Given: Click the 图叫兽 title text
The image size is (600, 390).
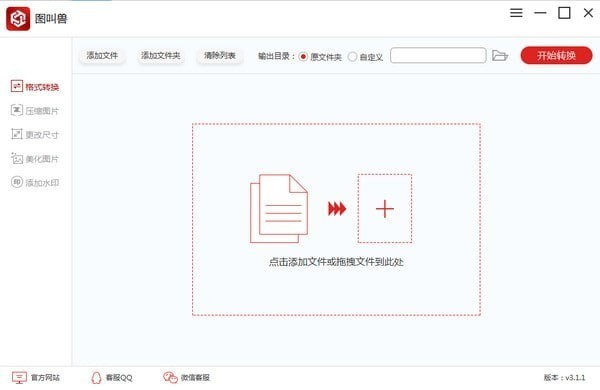Looking at the screenshot, I should tap(51, 18).
